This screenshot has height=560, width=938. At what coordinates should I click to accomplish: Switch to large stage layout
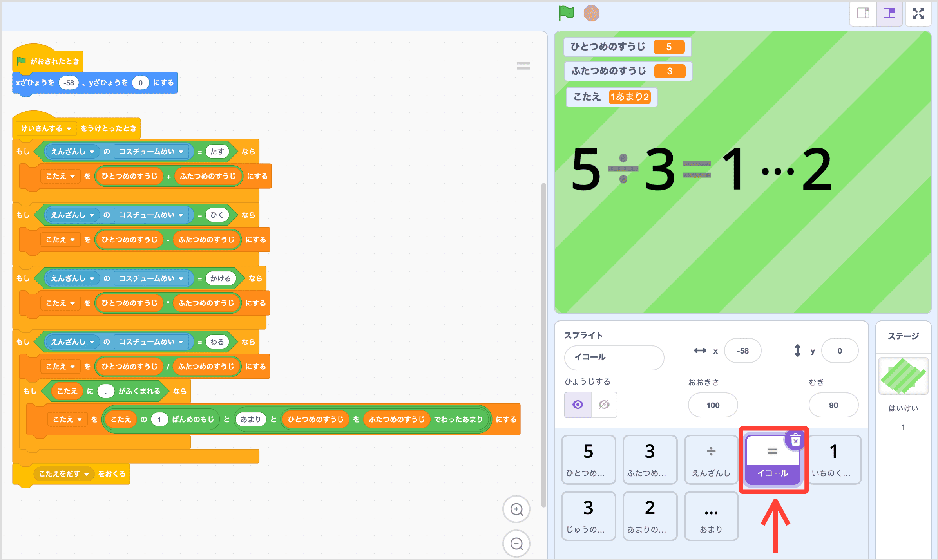[x=889, y=13]
